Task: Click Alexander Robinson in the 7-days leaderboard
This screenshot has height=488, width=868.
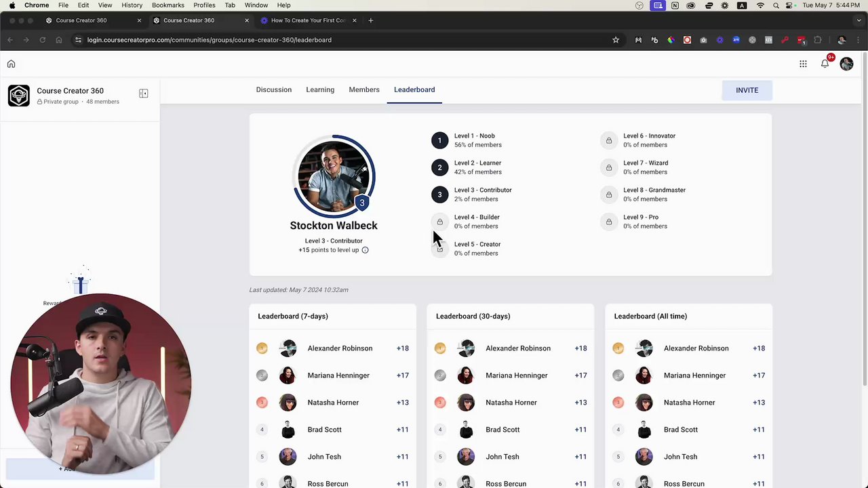Action: (x=340, y=348)
